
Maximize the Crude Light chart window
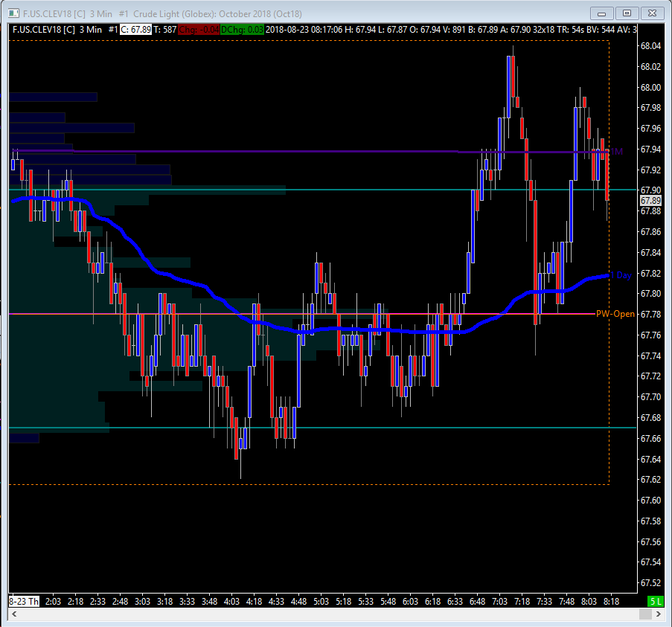[627, 13]
